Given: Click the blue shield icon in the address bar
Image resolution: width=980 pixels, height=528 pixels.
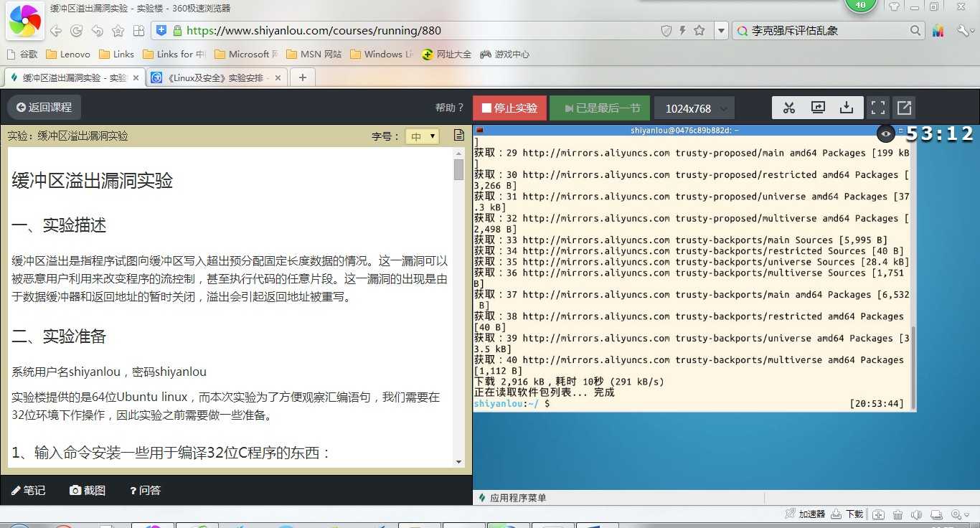Looking at the screenshot, I should point(161,30).
